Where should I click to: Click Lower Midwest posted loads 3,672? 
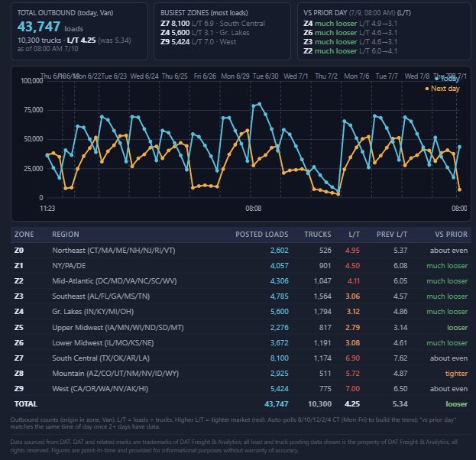(x=280, y=343)
